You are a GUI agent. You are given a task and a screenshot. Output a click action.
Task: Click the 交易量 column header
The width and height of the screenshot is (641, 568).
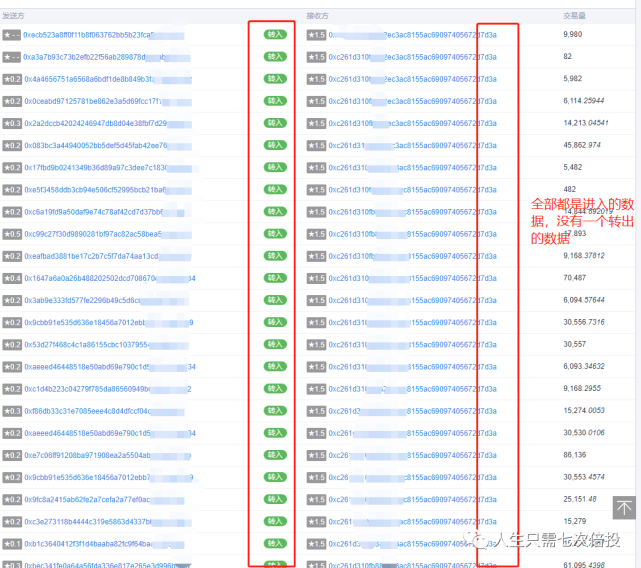(x=574, y=16)
